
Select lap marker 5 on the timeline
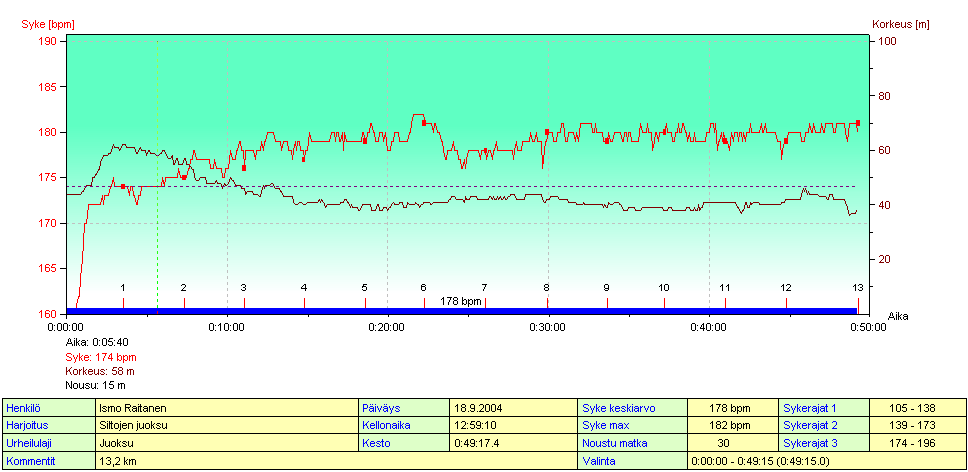point(365,288)
